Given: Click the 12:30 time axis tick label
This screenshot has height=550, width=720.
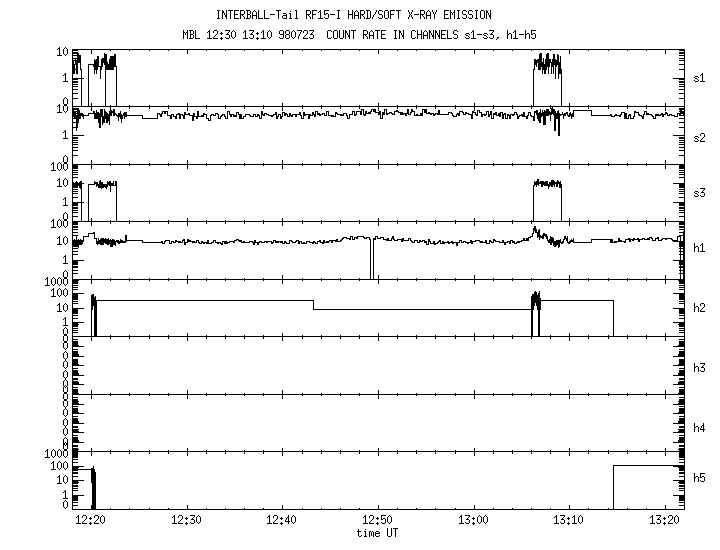Looking at the screenshot, I should point(187,521).
